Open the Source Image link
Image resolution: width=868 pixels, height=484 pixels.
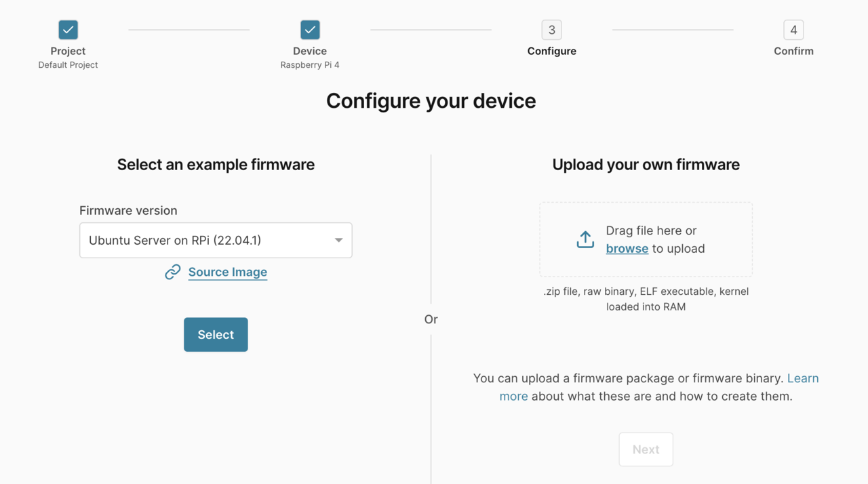(227, 272)
